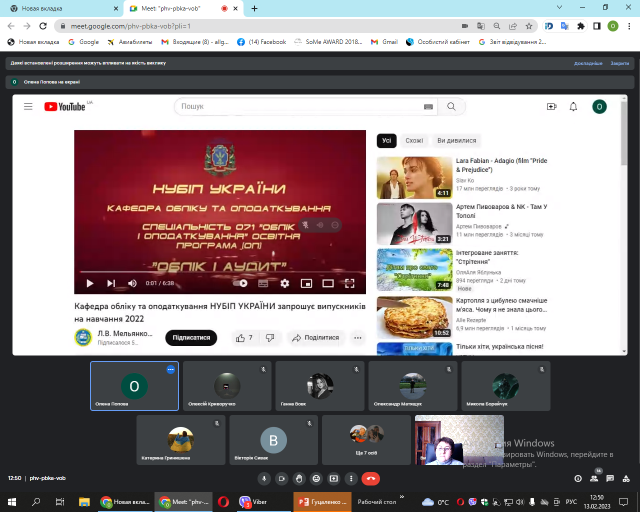Raise hand in the Meet call
The width and height of the screenshot is (640, 512).
click(299, 479)
